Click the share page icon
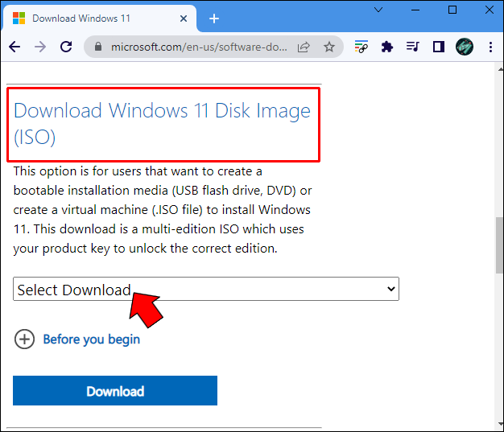The image size is (504, 432). (304, 47)
